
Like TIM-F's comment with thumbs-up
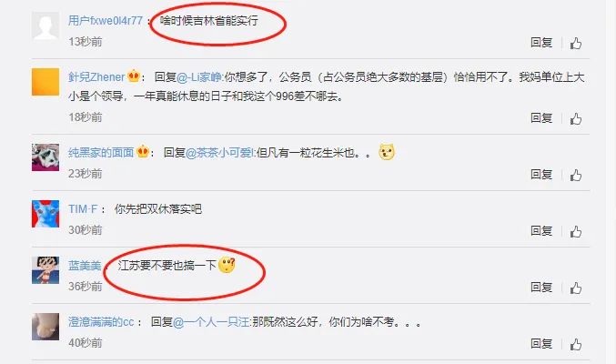click(x=576, y=231)
